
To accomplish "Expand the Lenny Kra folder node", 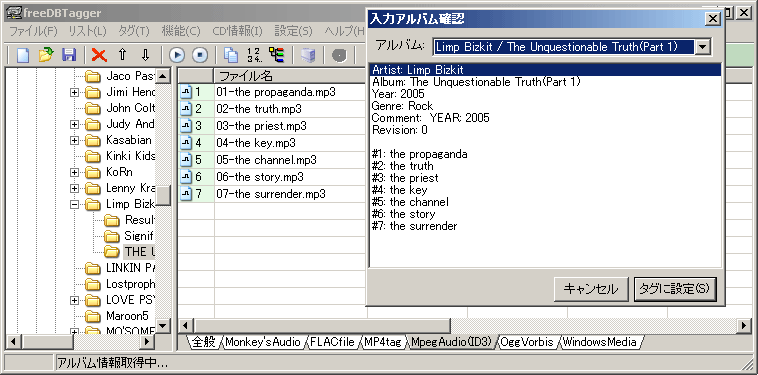I will tap(74, 188).
